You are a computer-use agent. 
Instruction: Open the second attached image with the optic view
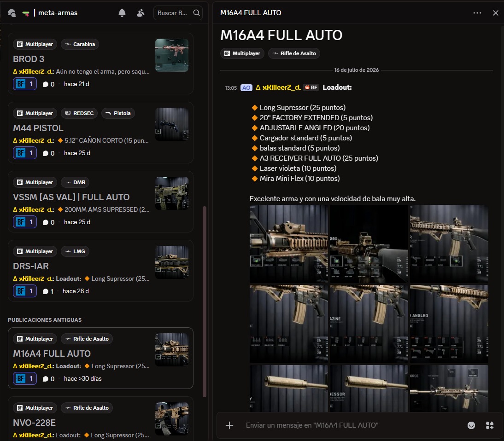coord(369,244)
